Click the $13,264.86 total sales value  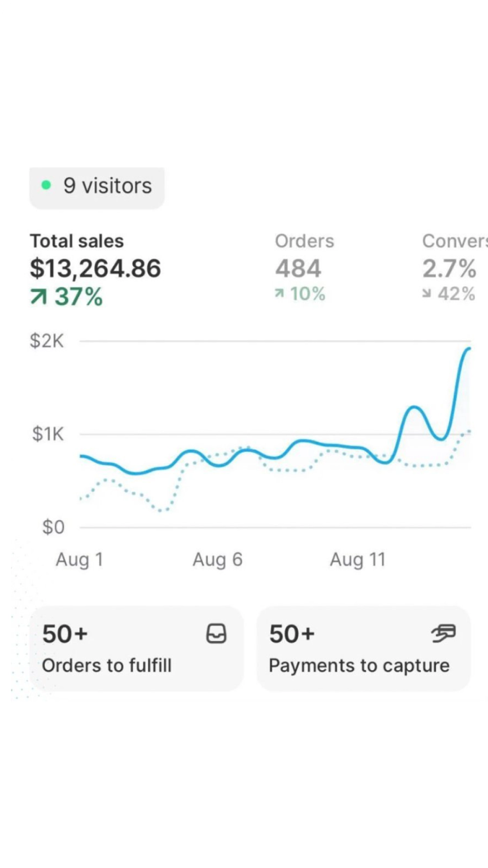(x=96, y=269)
